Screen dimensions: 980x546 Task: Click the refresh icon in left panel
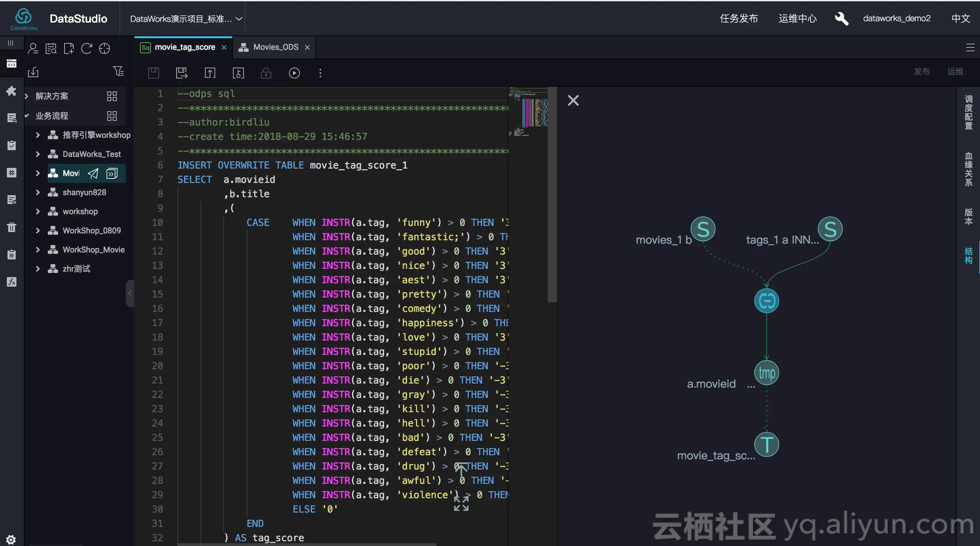click(87, 49)
